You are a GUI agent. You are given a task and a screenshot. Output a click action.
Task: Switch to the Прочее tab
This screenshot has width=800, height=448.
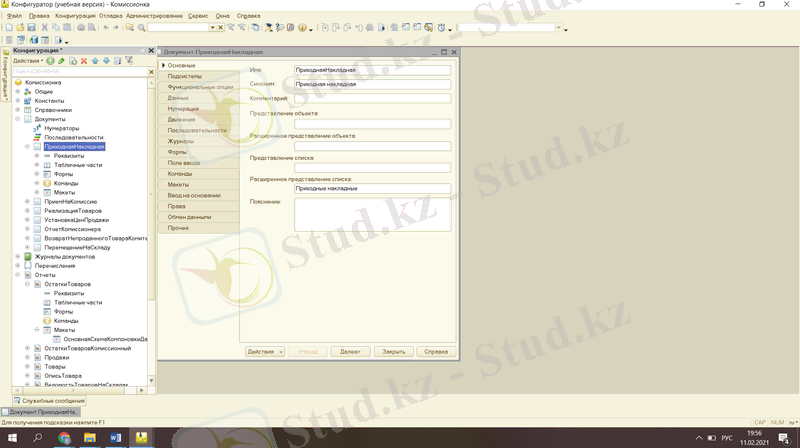click(x=198, y=228)
